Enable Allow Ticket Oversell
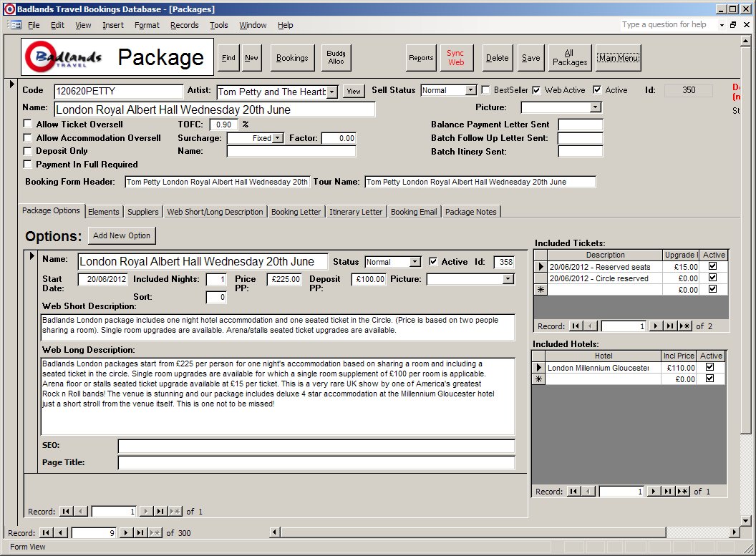 [x=27, y=124]
